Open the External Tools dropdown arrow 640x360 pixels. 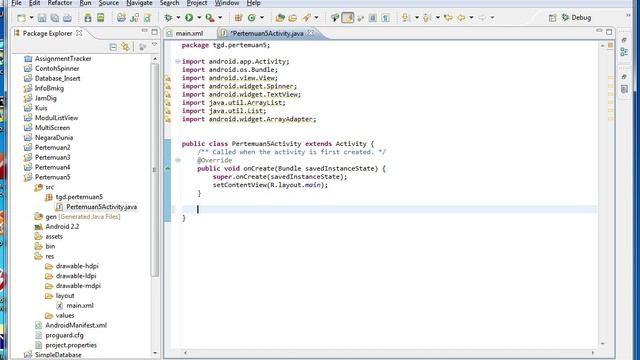(220, 18)
